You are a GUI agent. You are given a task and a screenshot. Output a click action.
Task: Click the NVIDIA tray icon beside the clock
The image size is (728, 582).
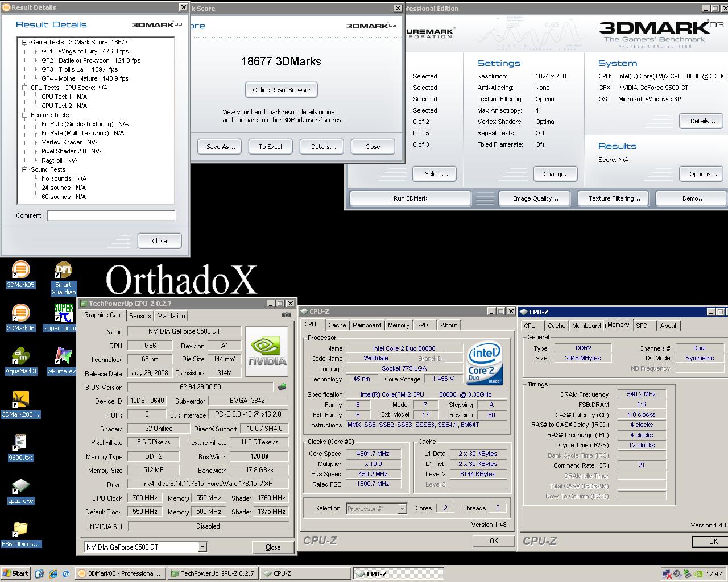(697, 574)
